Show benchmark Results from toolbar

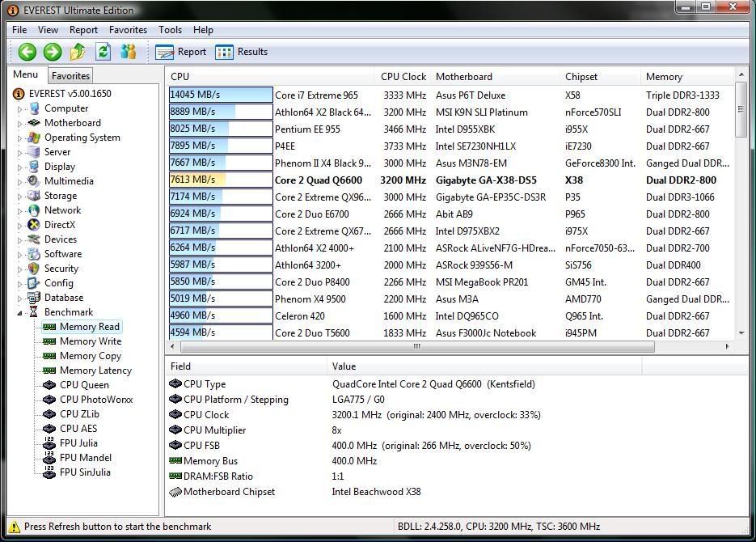(x=241, y=52)
